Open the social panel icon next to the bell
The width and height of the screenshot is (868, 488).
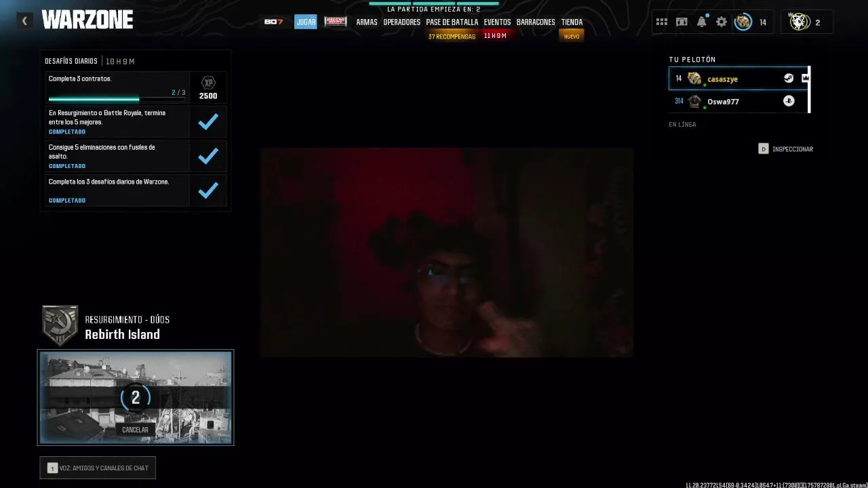point(682,22)
